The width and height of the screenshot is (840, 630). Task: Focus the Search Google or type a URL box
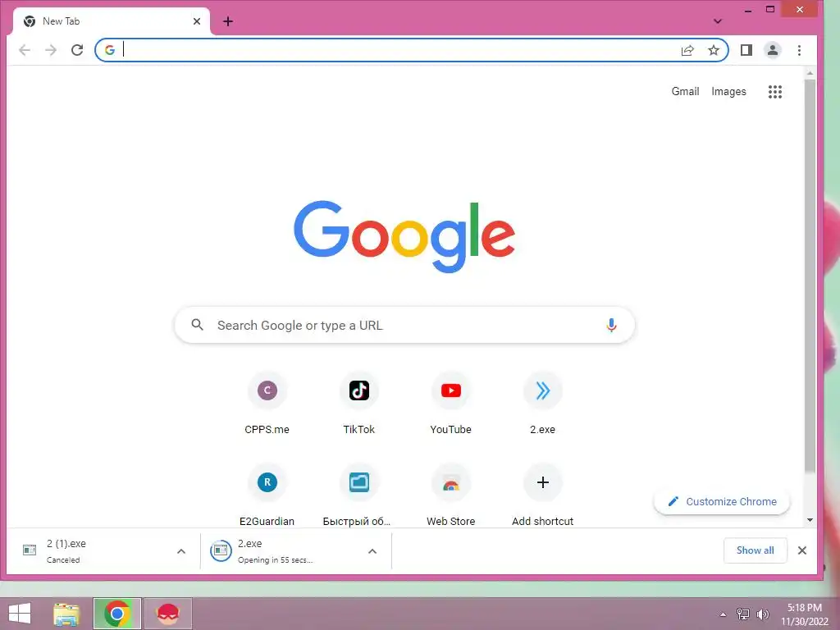[404, 325]
